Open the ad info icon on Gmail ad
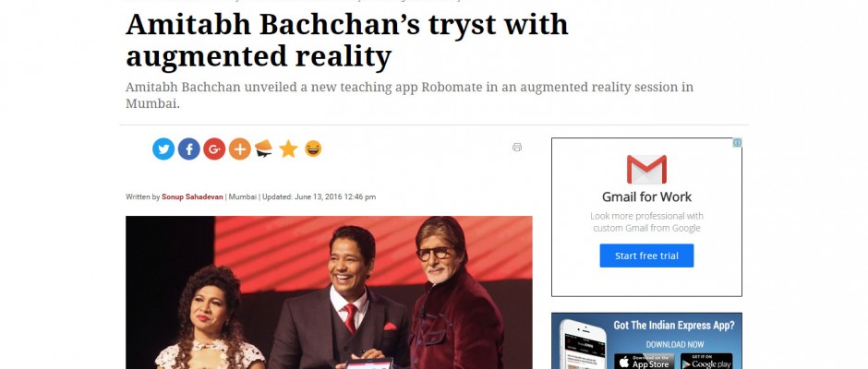This screenshot has height=369, width=868. [737, 143]
